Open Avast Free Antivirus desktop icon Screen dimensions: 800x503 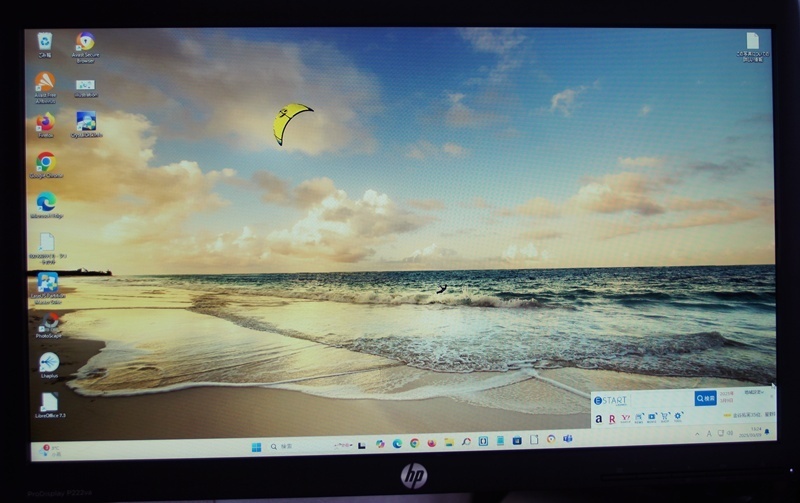coord(45,81)
